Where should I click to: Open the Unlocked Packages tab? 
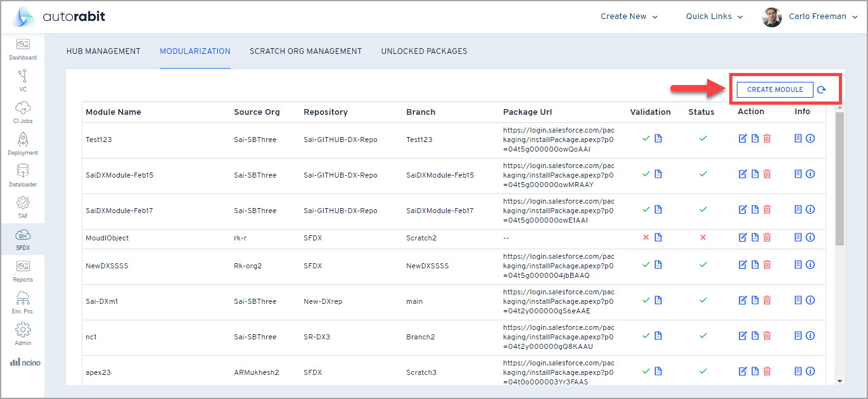[424, 51]
